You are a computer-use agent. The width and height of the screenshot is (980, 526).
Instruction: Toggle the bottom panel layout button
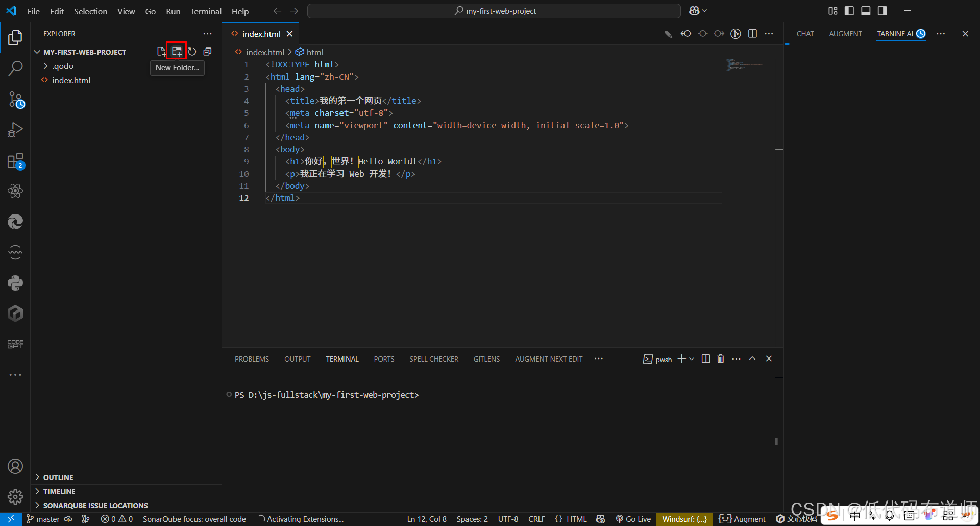click(866, 11)
